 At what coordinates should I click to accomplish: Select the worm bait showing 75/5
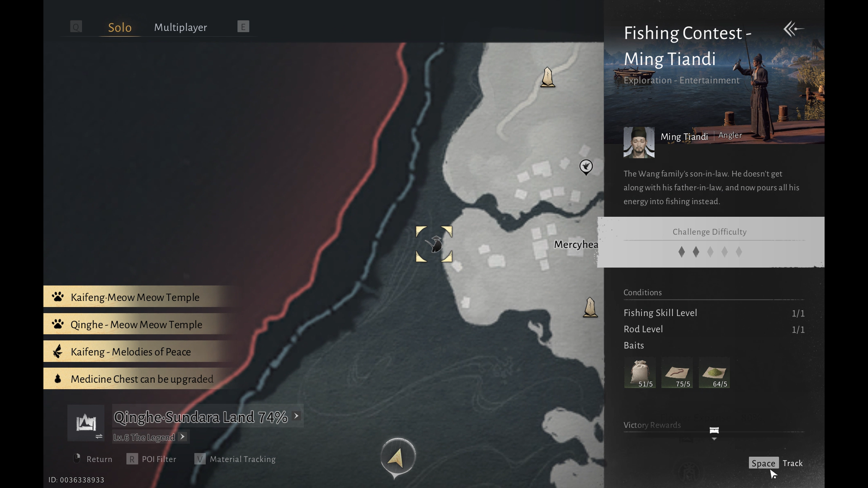[x=677, y=373]
